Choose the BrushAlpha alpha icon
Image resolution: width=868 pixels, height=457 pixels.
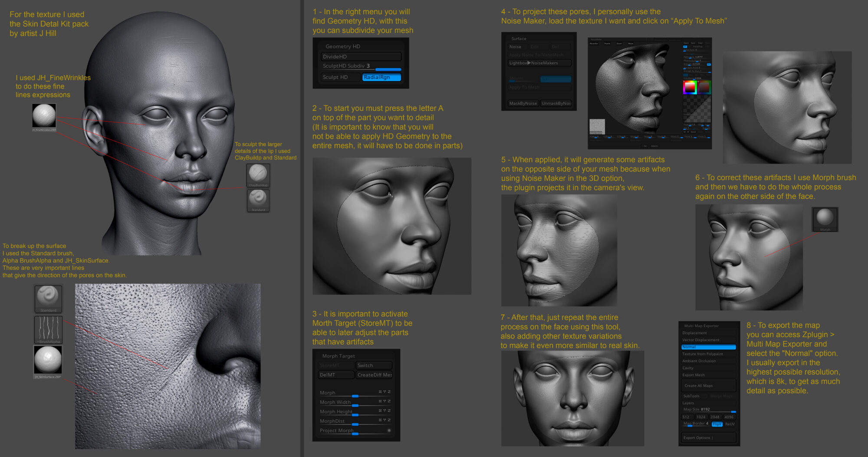click(x=48, y=330)
